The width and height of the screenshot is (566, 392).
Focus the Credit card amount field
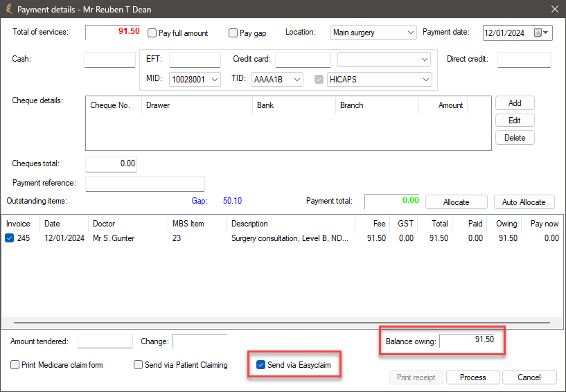[303, 60]
